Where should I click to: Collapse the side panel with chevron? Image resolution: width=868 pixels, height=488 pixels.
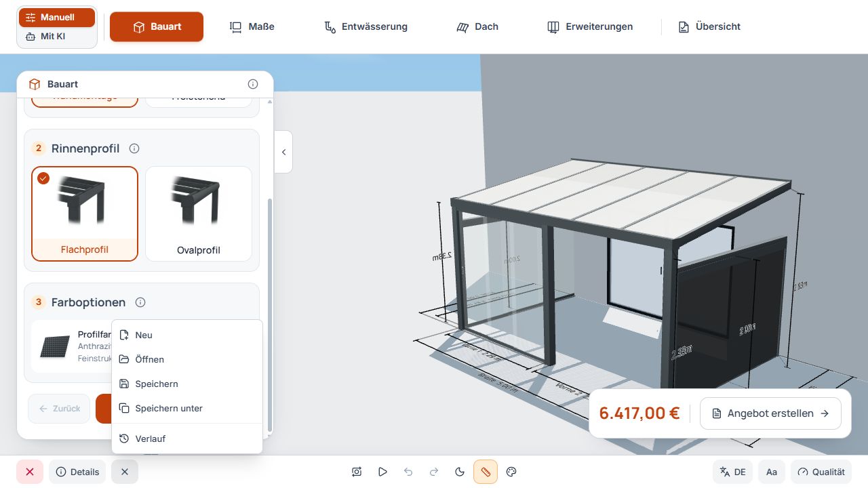pyautogui.click(x=283, y=152)
